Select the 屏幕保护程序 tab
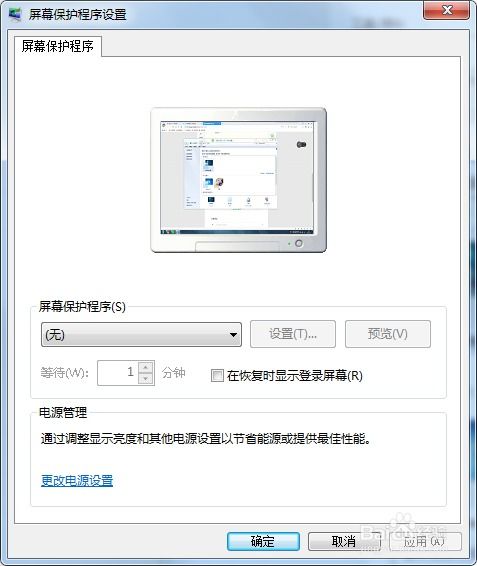477x566 pixels. (58, 46)
